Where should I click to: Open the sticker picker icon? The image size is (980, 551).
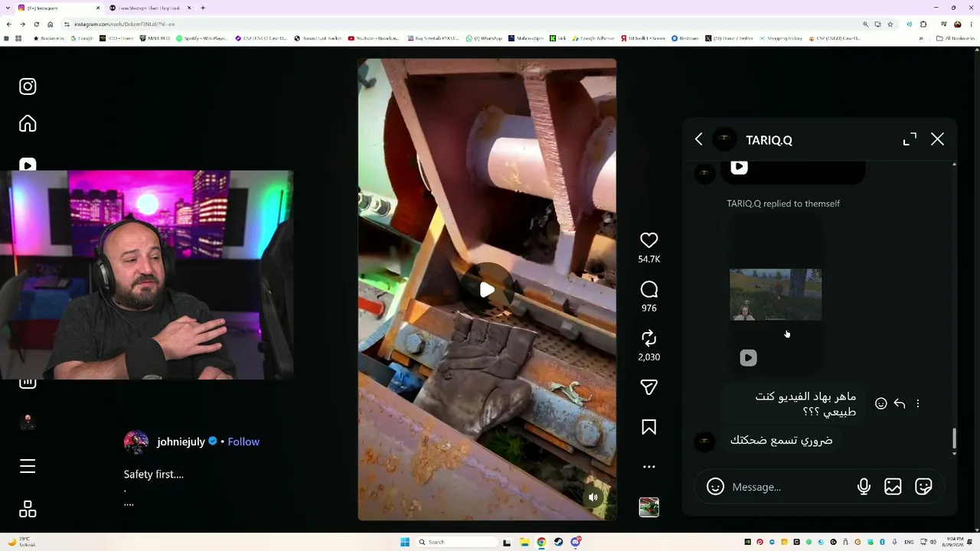(923, 487)
